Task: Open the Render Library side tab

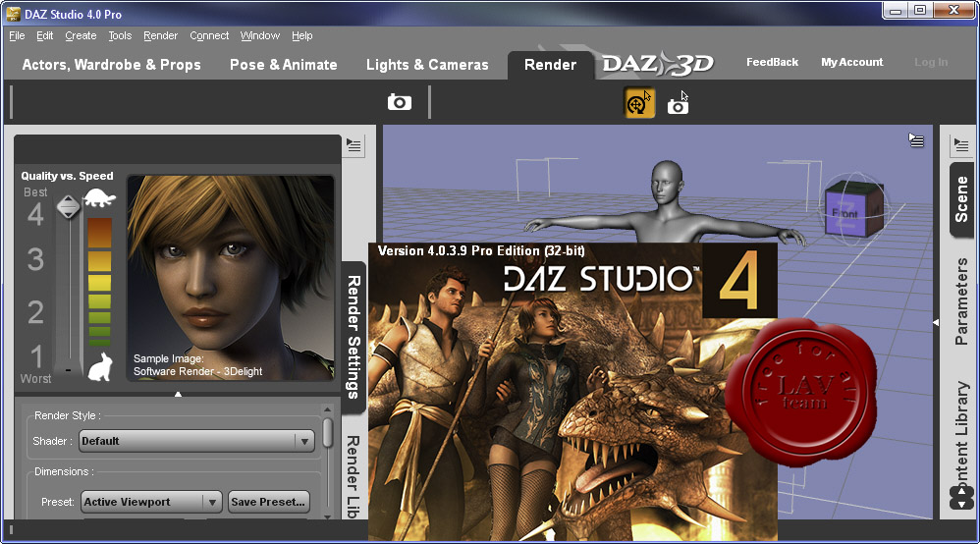Action: (x=354, y=476)
